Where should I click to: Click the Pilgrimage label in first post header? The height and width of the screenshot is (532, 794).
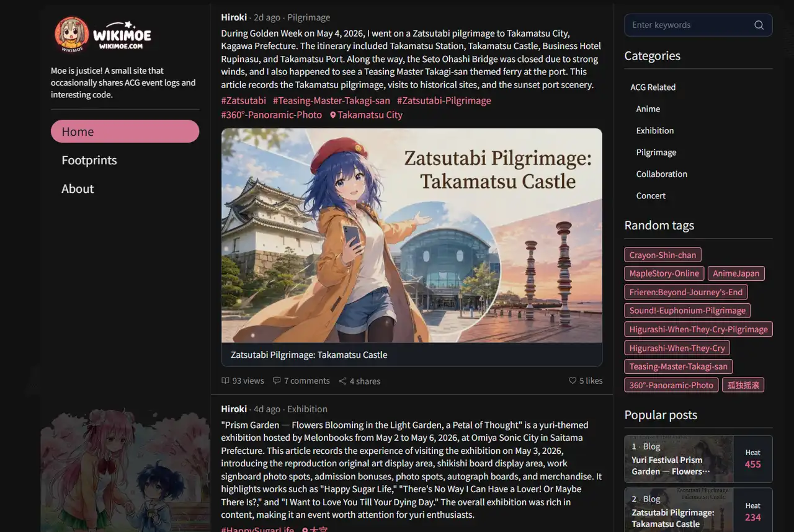[x=308, y=17]
